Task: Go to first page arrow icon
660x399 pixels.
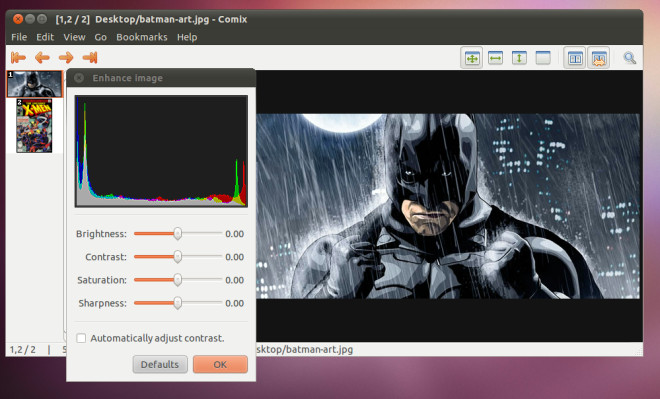Action: [x=18, y=57]
